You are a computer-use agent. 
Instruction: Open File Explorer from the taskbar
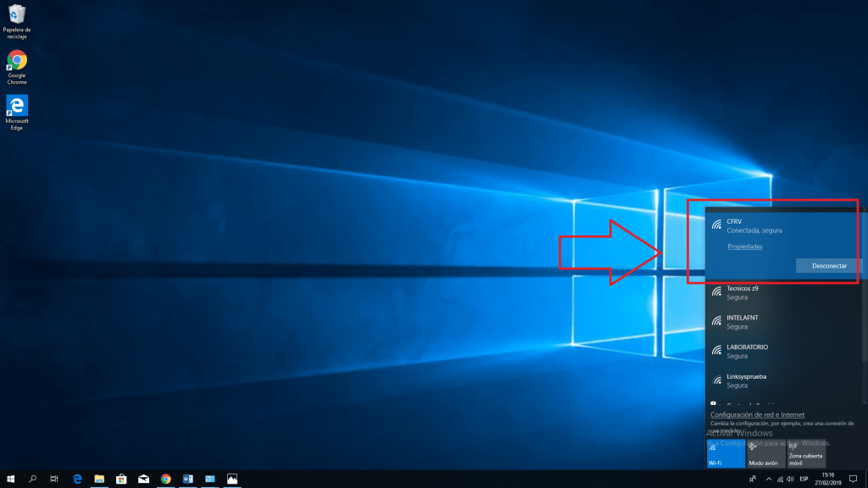[x=98, y=479]
